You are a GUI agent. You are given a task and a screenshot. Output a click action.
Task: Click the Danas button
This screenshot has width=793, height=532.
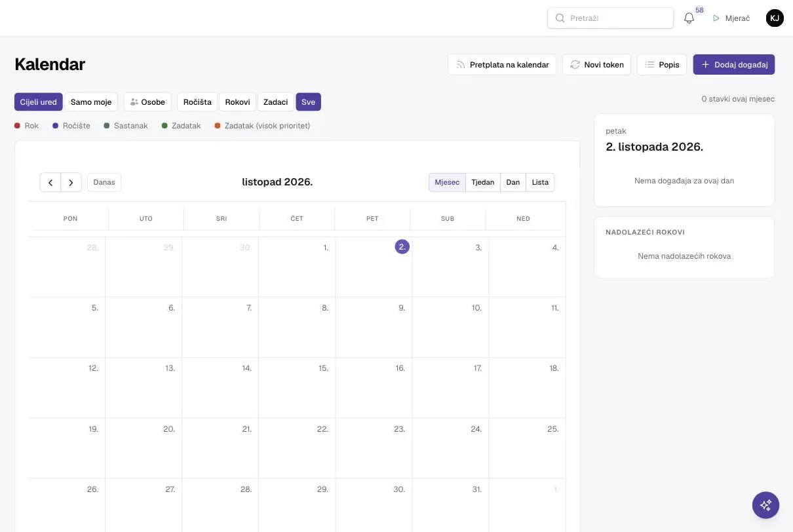(104, 182)
